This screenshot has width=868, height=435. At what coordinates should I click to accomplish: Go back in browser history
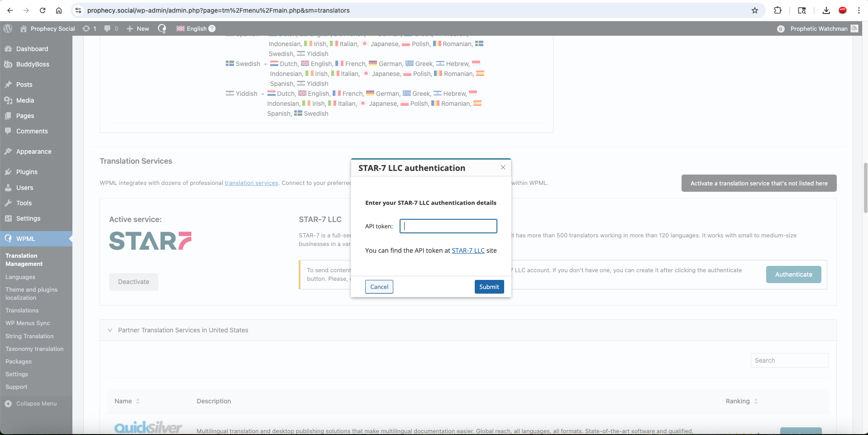point(10,10)
